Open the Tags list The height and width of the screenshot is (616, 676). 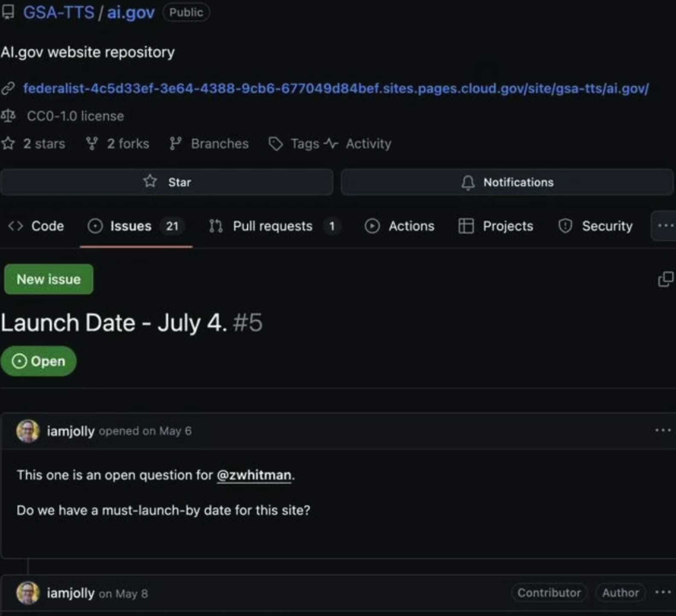point(305,144)
